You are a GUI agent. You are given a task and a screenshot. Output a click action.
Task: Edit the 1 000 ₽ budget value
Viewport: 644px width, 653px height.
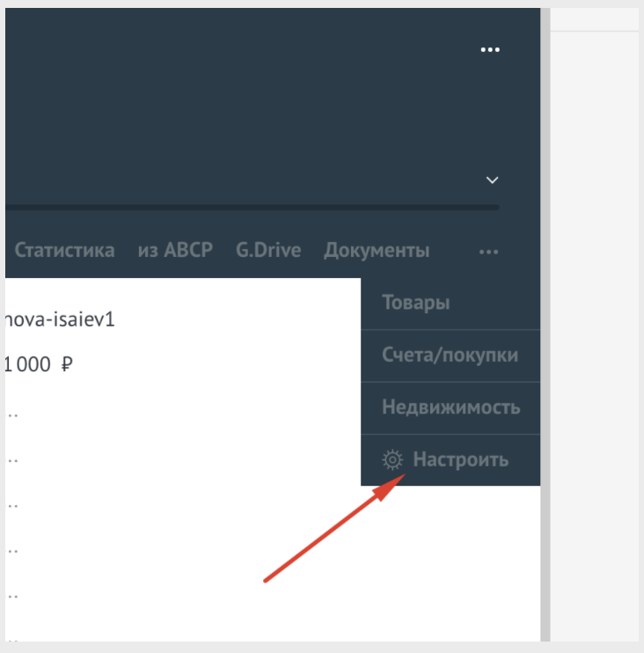[x=39, y=363]
